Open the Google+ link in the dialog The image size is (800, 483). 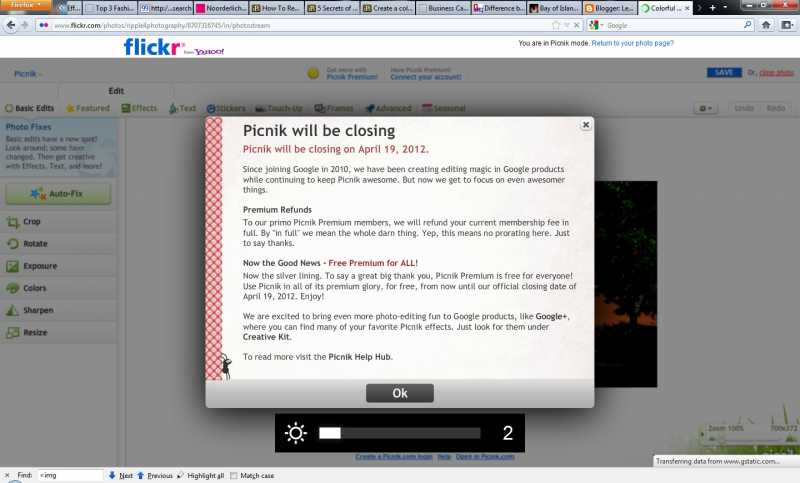551,316
